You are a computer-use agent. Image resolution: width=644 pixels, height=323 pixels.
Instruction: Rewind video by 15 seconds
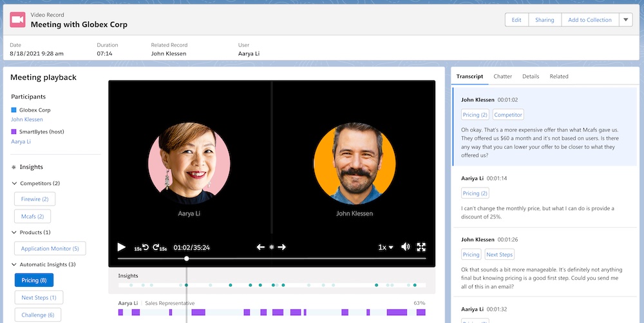point(140,248)
